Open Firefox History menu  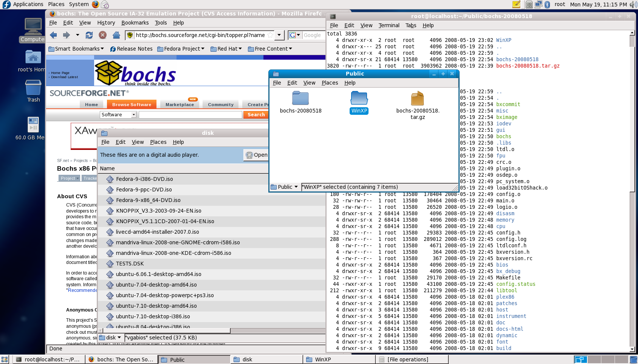click(x=106, y=23)
